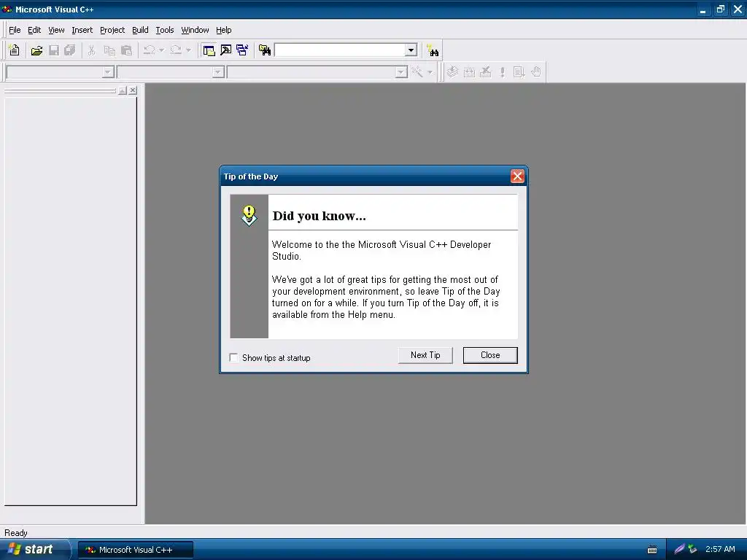Open the Find combo box dropdown arrow
Image resolution: width=747 pixels, height=560 pixels.
tap(411, 50)
